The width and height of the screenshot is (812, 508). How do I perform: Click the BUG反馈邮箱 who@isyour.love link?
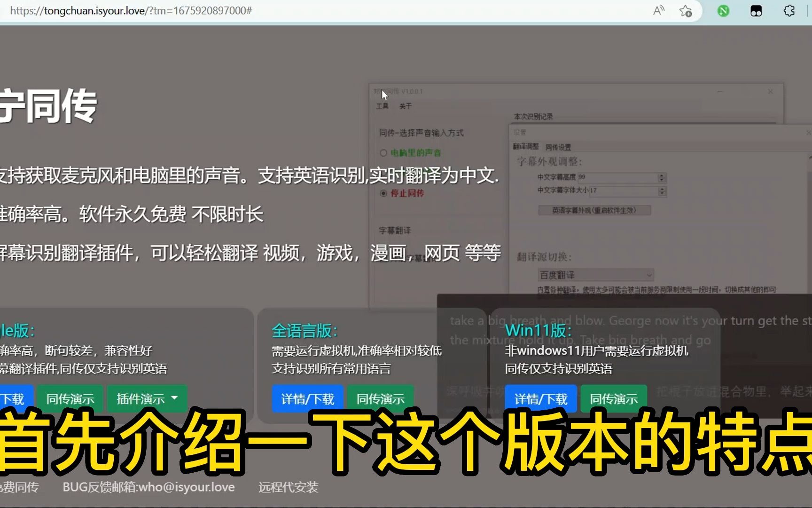(149, 487)
